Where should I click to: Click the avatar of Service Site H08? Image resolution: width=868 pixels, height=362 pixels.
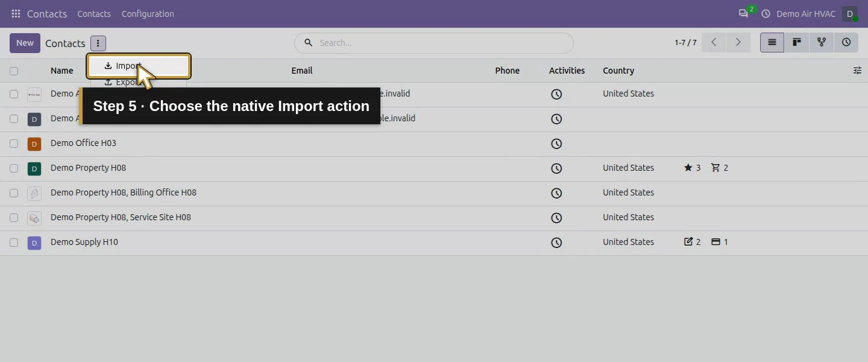[34, 218]
